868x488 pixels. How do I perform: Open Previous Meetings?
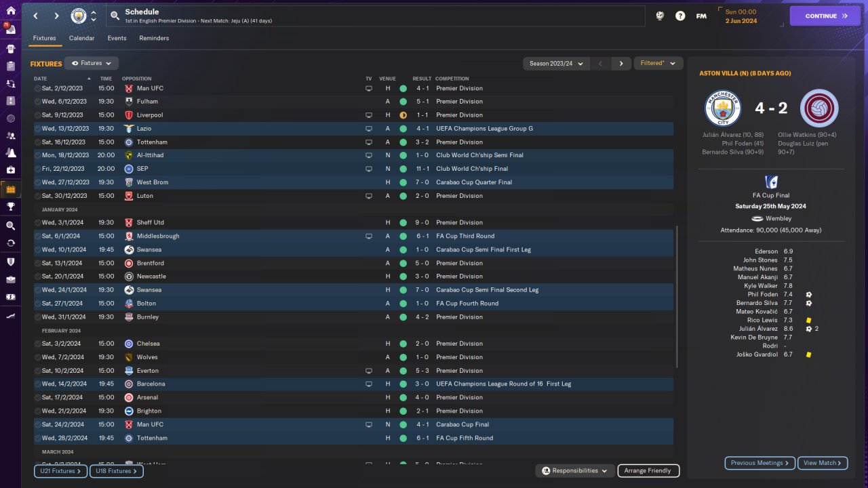760,463
